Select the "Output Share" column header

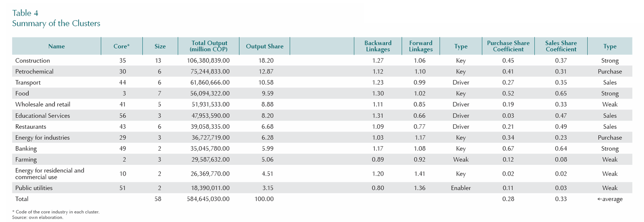click(264, 46)
